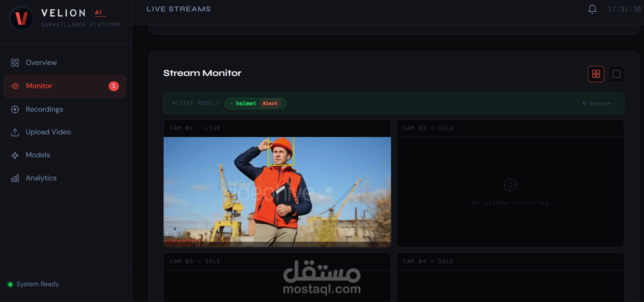Image resolution: width=644 pixels, height=302 pixels.
Task: Click the Velion V logo icon
Action: 22,18
